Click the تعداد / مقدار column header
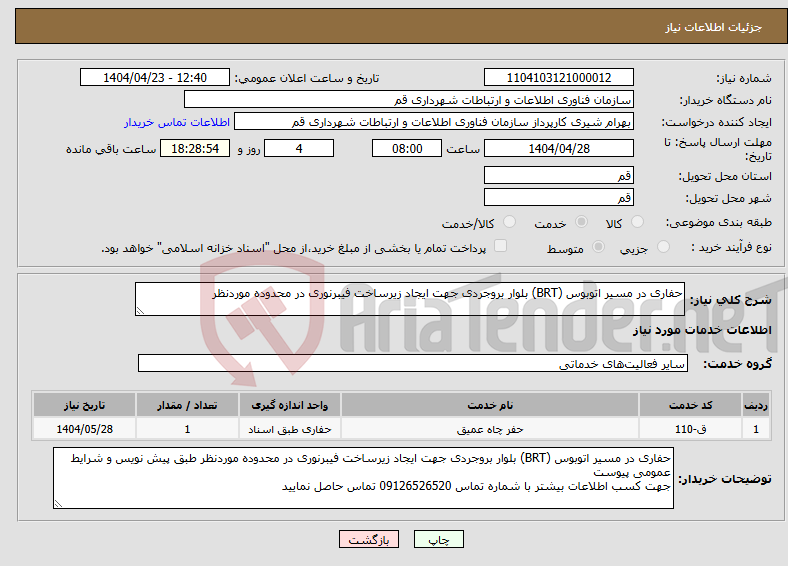This screenshot has width=788, height=566. tap(187, 405)
